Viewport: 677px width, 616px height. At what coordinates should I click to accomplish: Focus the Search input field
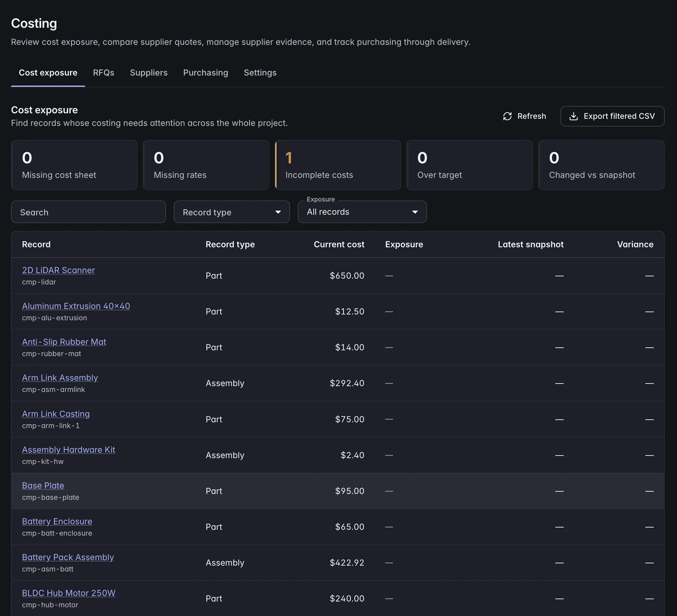tap(88, 212)
